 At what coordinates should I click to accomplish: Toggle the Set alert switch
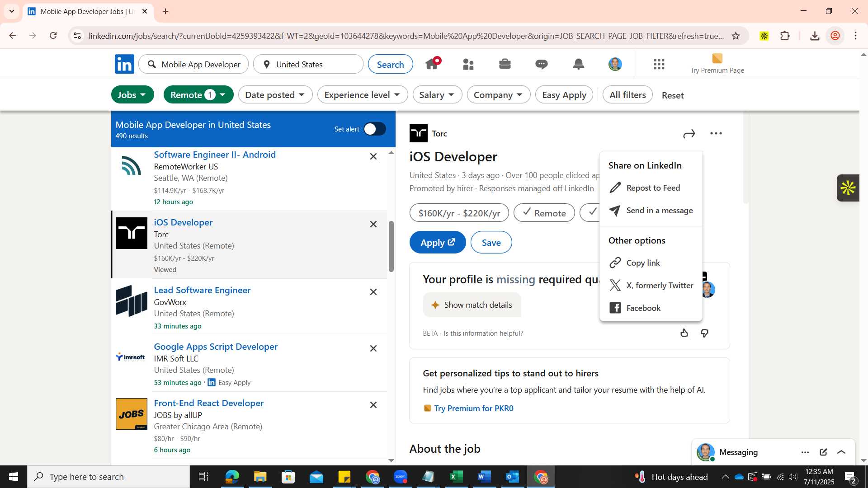tap(375, 129)
